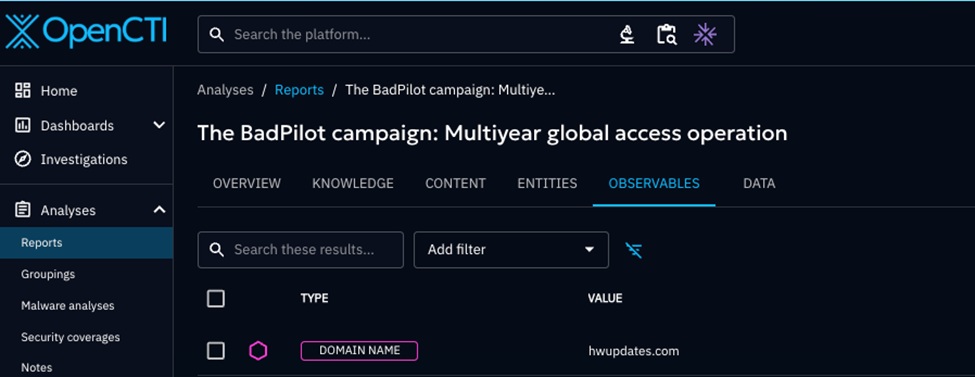The image size is (975, 377).
Task: Click the DOMAIN NAME type chip
Action: point(359,351)
